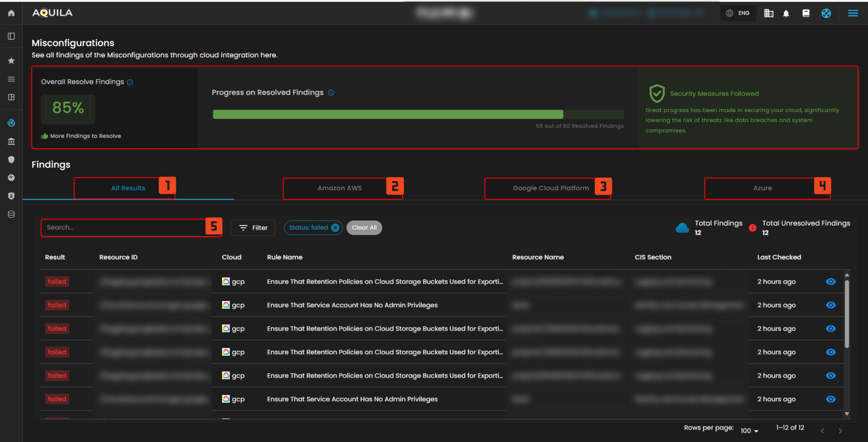Click the organization building icon
Viewport: 868px width, 442px height.
[x=769, y=13]
